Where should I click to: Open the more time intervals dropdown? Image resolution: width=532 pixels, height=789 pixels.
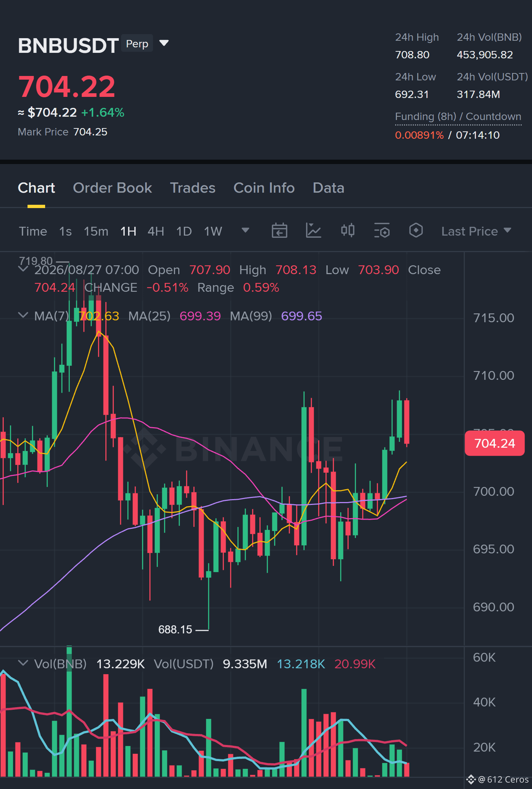[x=245, y=230]
